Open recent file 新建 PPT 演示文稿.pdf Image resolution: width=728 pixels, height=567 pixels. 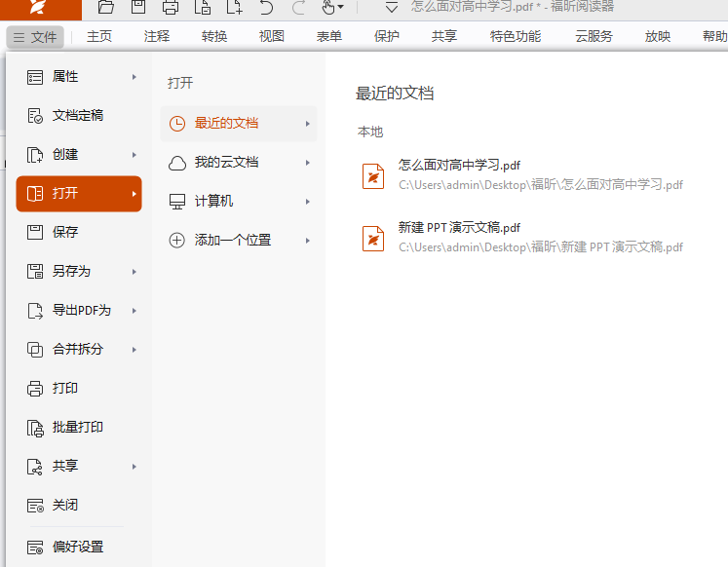(x=522, y=238)
